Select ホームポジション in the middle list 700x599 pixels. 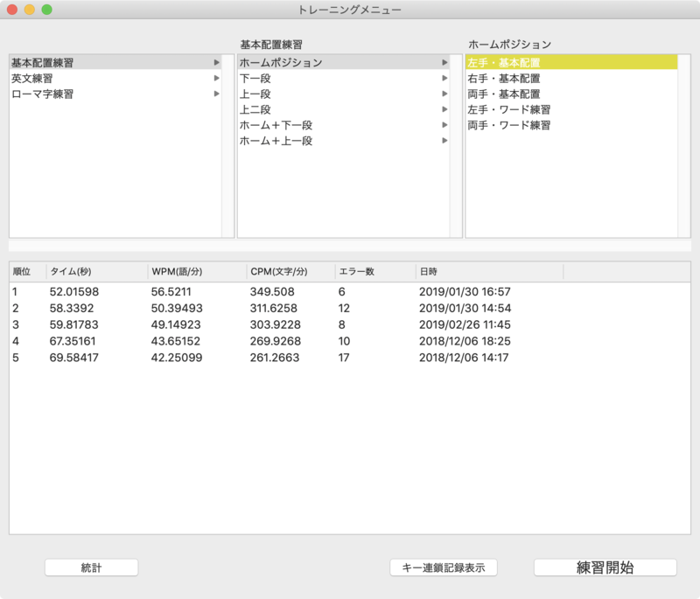343,62
